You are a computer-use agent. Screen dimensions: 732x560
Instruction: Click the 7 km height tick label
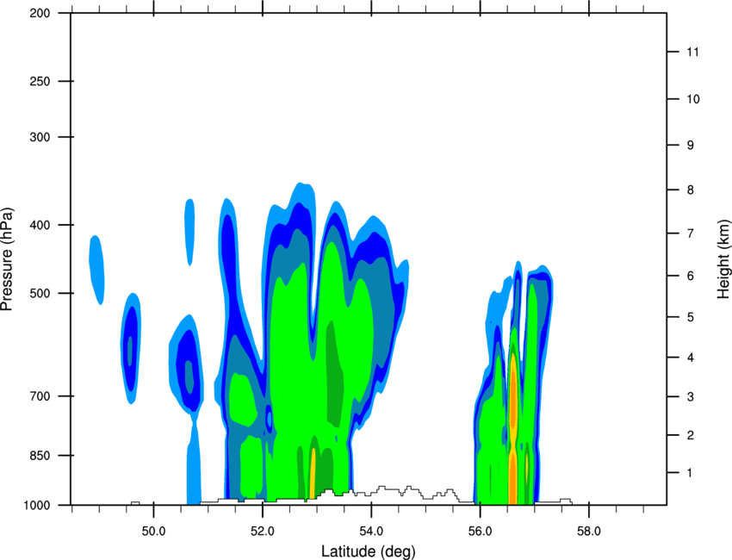(691, 233)
